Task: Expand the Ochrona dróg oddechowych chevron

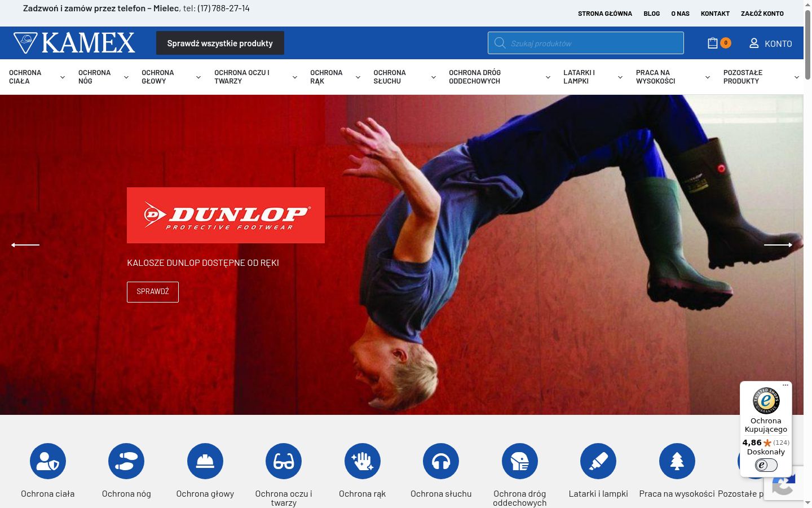Action: click(548, 77)
